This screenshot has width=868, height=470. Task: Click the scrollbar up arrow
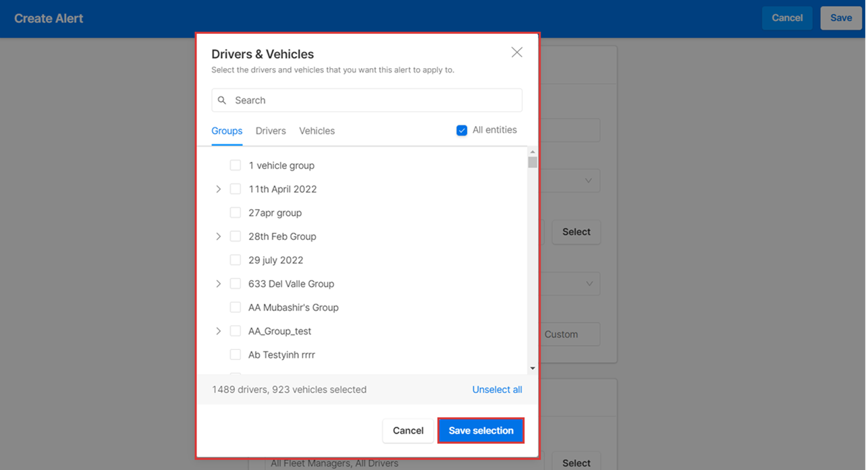tap(533, 152)
